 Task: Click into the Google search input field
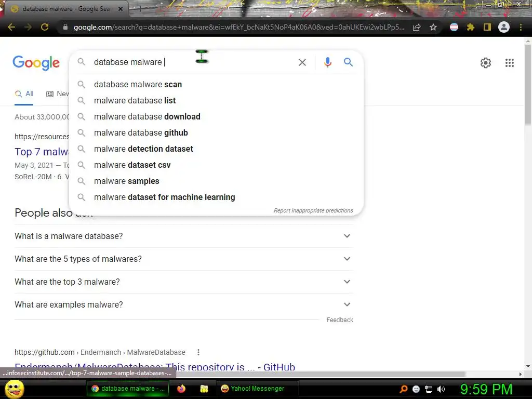pos(193,62)
